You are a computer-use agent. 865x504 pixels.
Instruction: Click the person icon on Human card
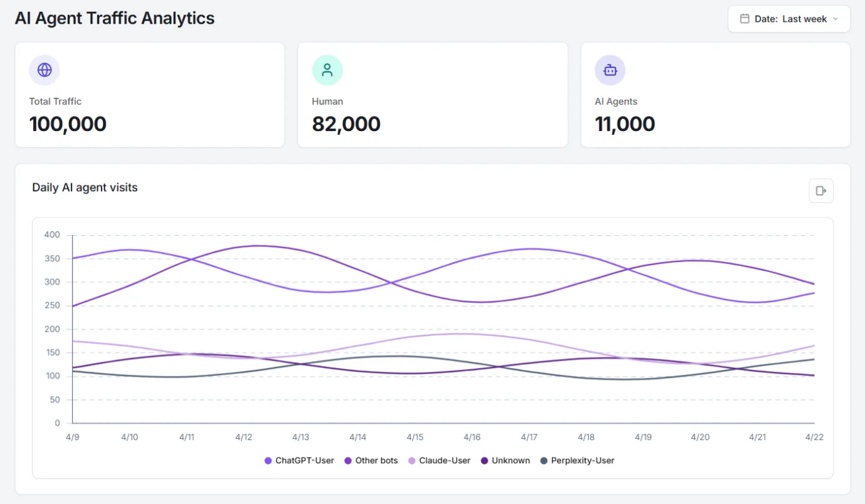point(327,70)
